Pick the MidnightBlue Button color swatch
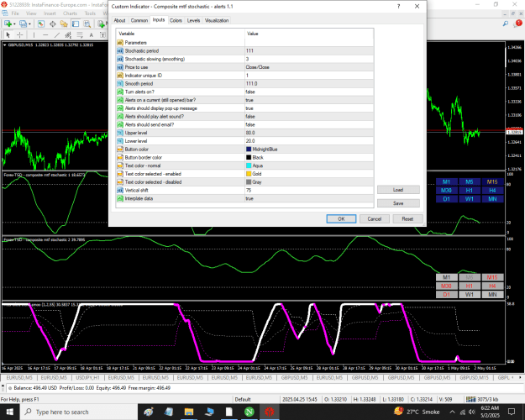The width and height of the screenshot is (525, 420). click(x=249, y=150)
